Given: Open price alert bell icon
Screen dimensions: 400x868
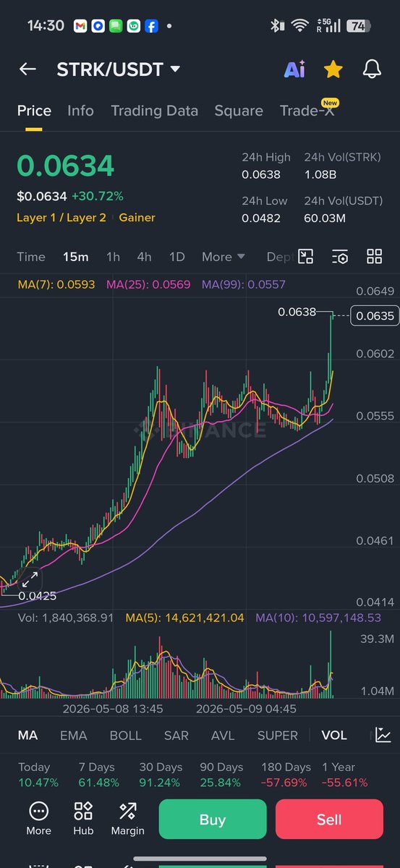Looking at the screenshot, I should (372, 69).
